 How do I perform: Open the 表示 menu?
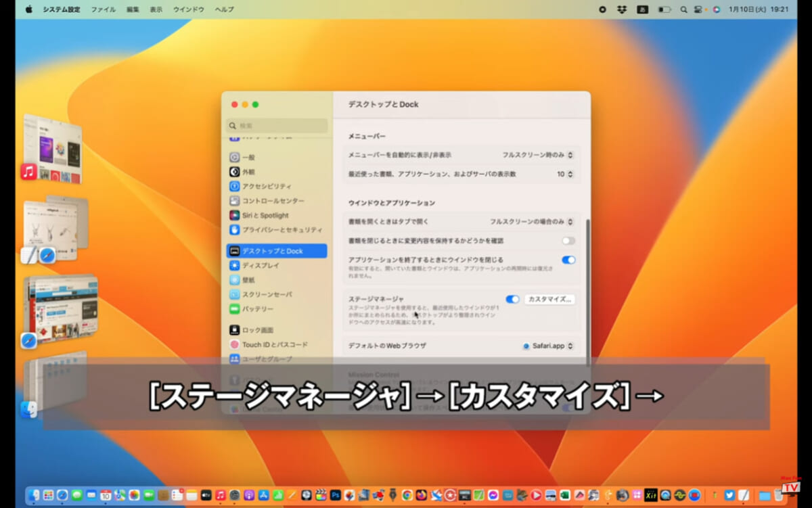pos(156,9)
